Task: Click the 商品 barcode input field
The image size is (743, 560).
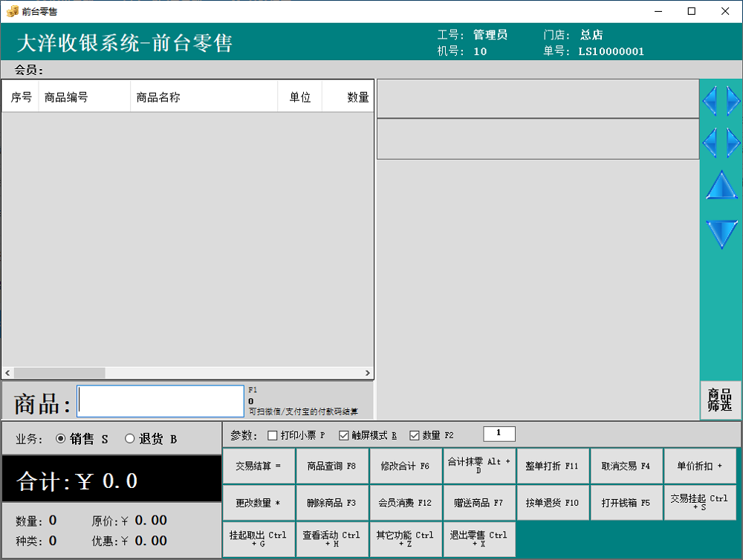Action: (x=160, y=401)
